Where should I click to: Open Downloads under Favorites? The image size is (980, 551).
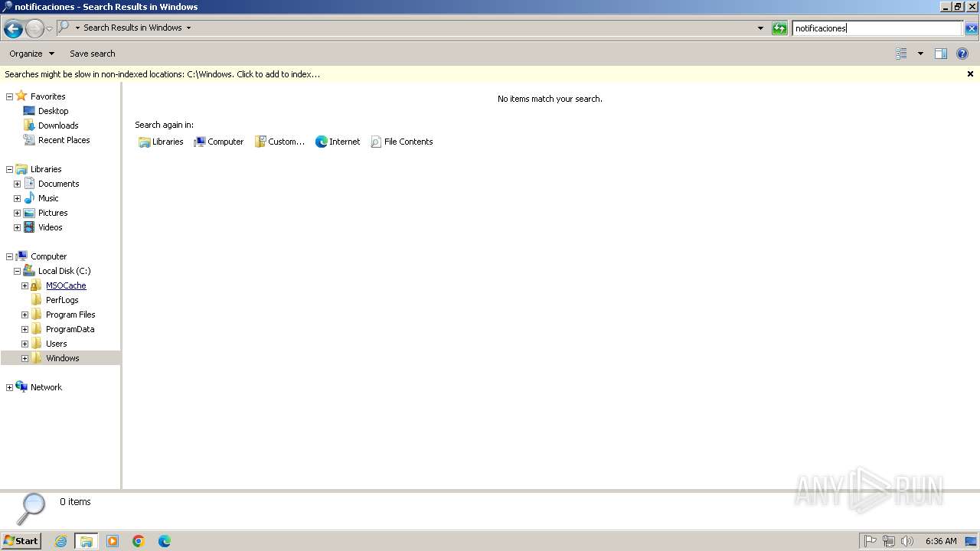tap(58, 126)
